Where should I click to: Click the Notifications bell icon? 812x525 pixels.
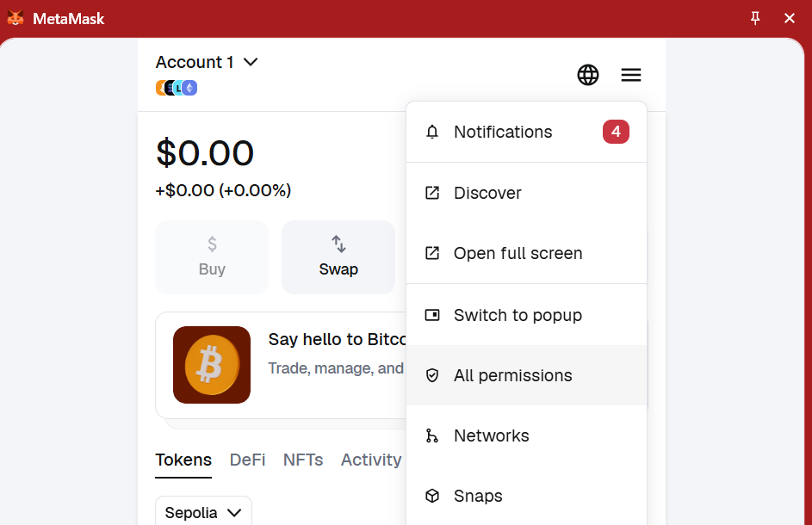click(x=432, y=132)
